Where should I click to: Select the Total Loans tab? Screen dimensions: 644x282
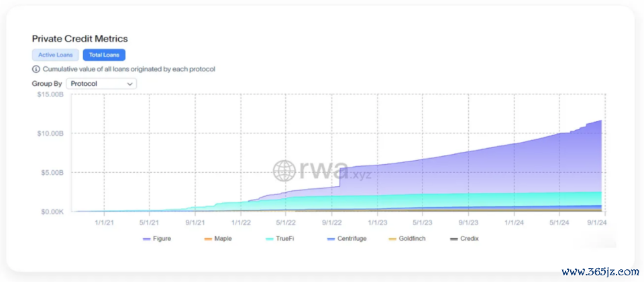(104, 55)
